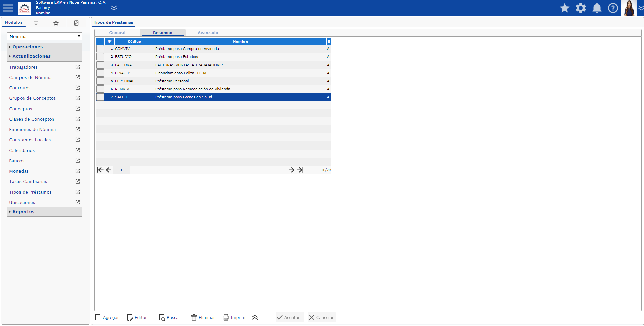Open Trabajadores in new window icon

[x=78, y=67]
